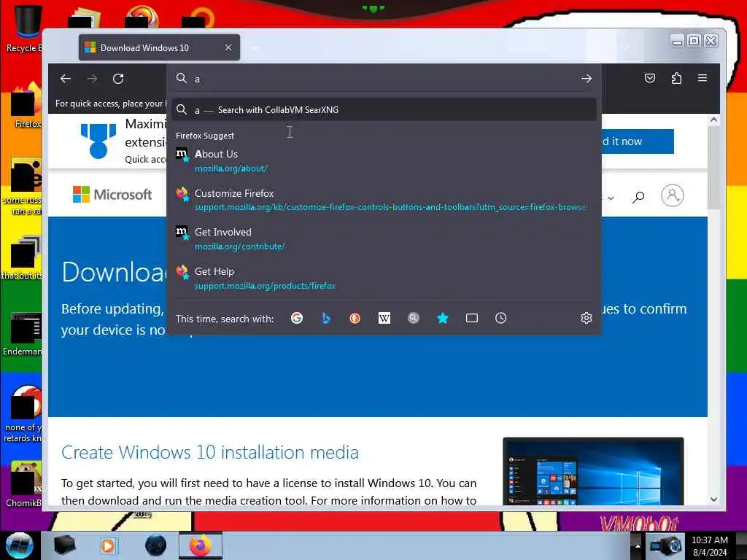Choose 'Search with CollabVM SearXNG' suggestion
747x560 pixels.
pyautogui.click(x=384, y=110)
